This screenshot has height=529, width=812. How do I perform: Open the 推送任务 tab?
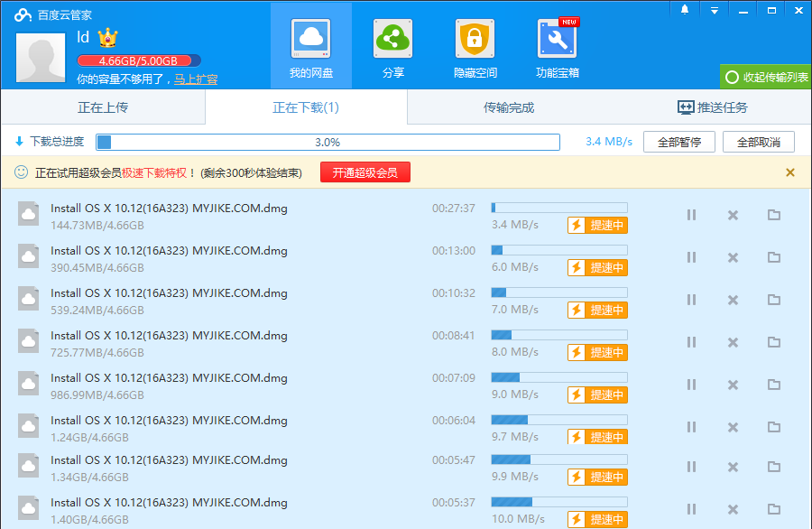pos(712,107)
